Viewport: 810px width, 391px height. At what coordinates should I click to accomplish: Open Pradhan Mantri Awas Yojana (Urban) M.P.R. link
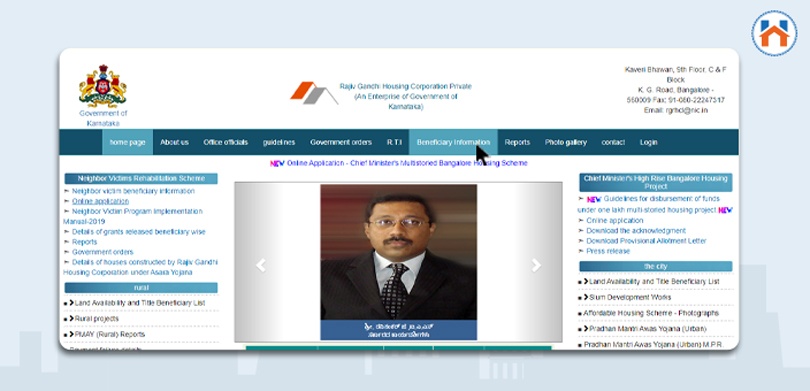(654, 345)
